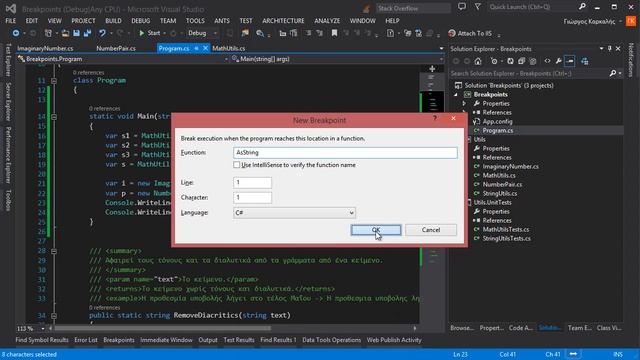This screenshot has width=640, height=360.
Task: Open the Start button dropdown arrow
Action: coord(164,33)
